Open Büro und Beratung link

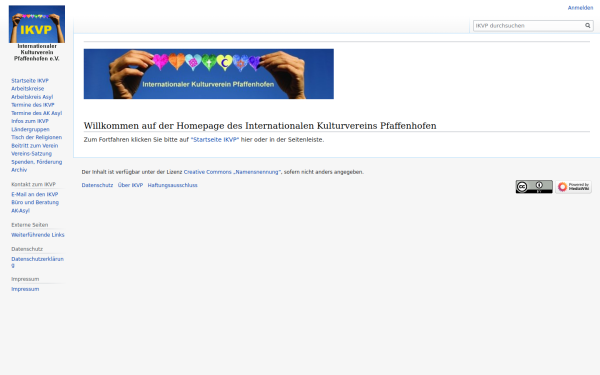click(35, 202)
